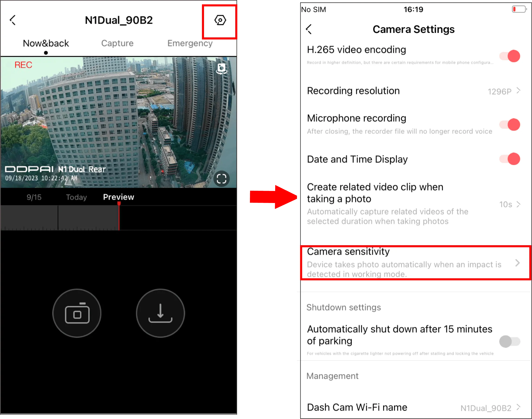Switch to the Capture tab
This screenshot has width=532, height=419.
click(117, 43)
